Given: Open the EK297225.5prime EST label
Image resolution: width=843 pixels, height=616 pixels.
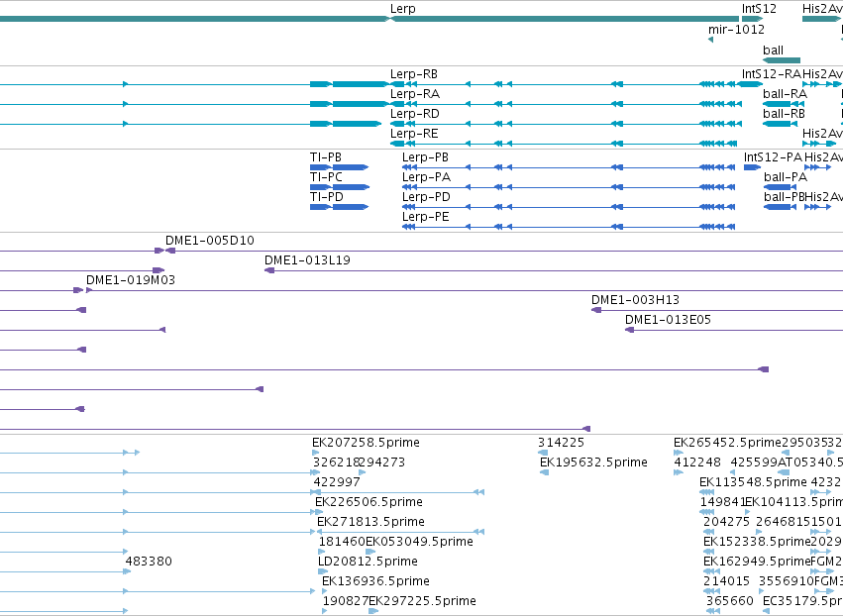Looking at the screenshot, I should 422,601.
